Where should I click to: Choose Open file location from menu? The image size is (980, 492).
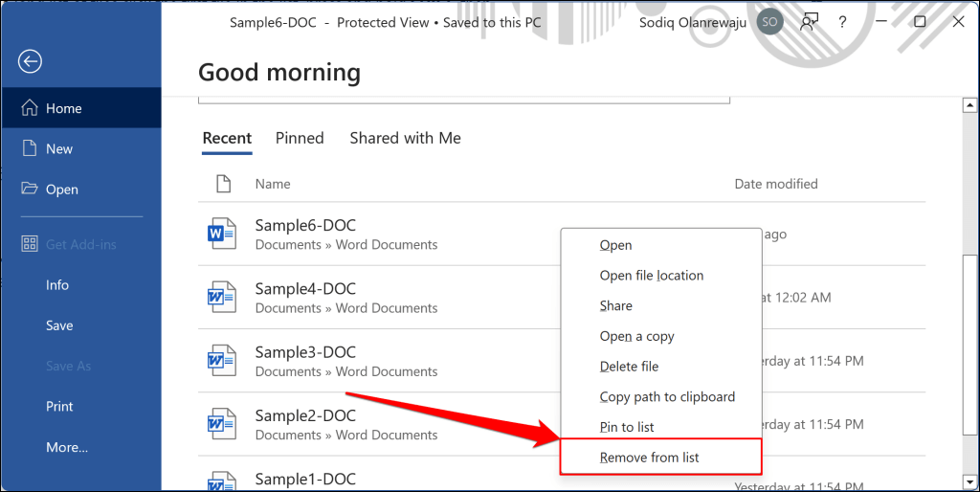click(x=652, y=276)
